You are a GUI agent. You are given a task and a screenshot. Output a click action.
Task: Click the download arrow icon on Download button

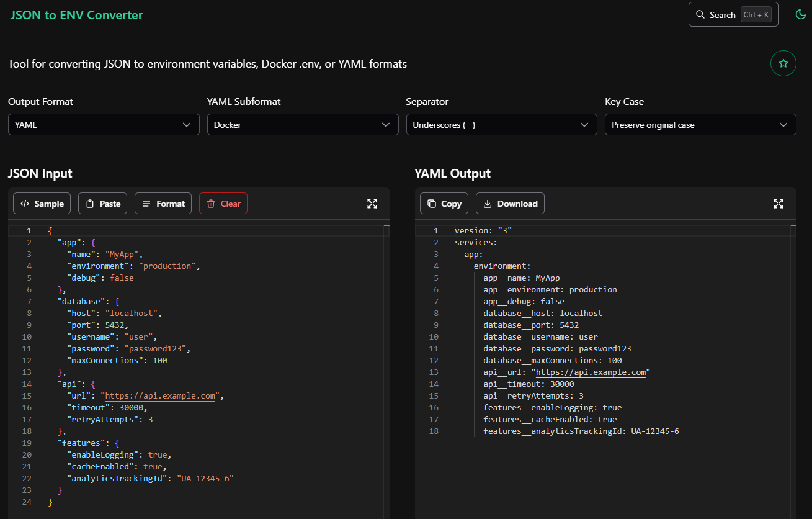[488, 203]
